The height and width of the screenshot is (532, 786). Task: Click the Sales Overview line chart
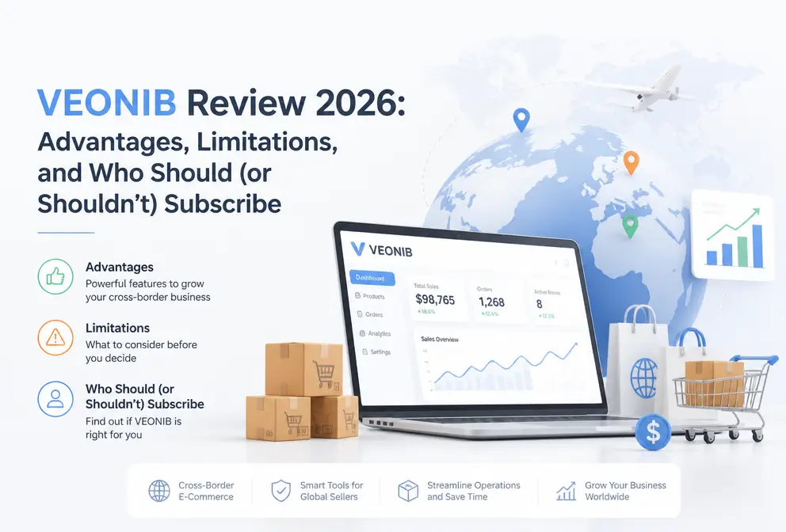[504, 366]
